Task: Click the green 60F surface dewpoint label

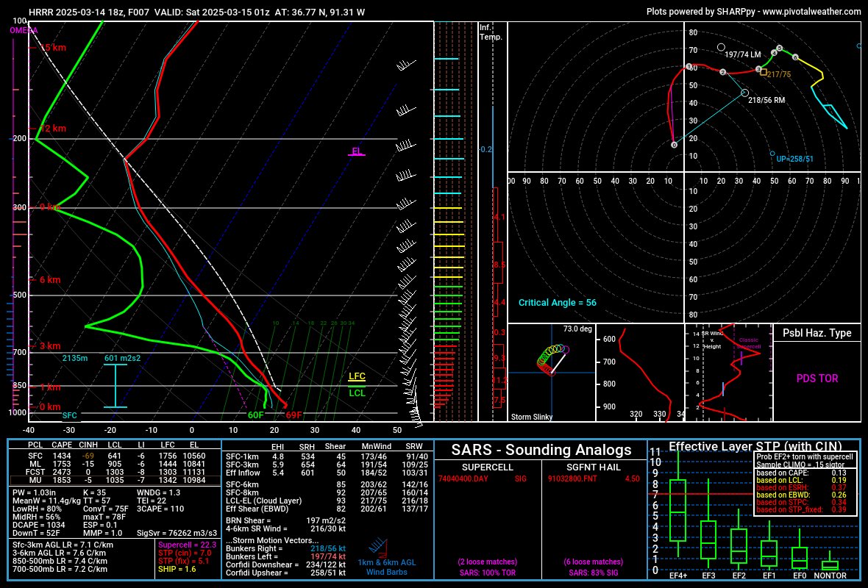Action: pos(256,415)
